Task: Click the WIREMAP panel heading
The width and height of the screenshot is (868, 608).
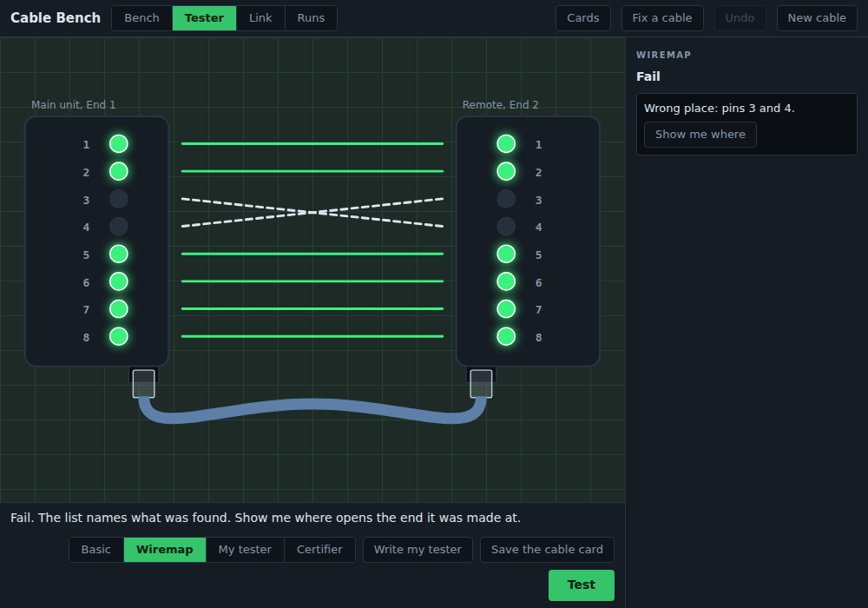Action: tap(663, 55)
